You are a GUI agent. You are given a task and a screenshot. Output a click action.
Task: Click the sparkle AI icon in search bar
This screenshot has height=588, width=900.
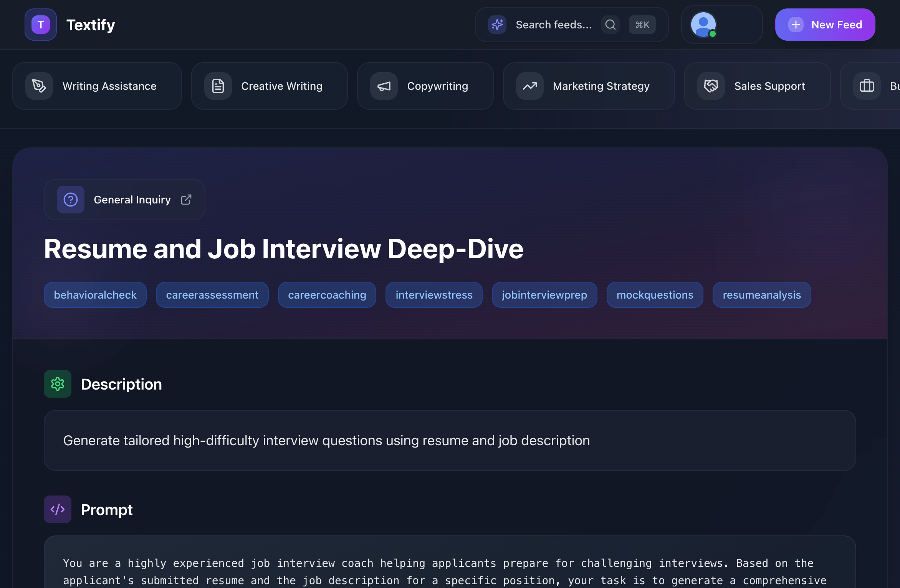(497, 25)
